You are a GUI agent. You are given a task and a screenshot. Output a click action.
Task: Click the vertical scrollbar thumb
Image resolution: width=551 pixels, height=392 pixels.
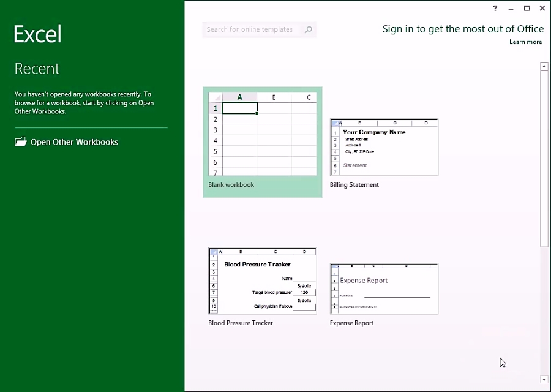(x=544, y=159)
